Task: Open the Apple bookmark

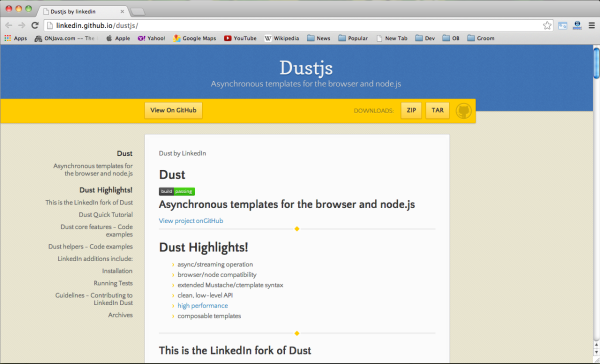Action: [x=118, y=38]
